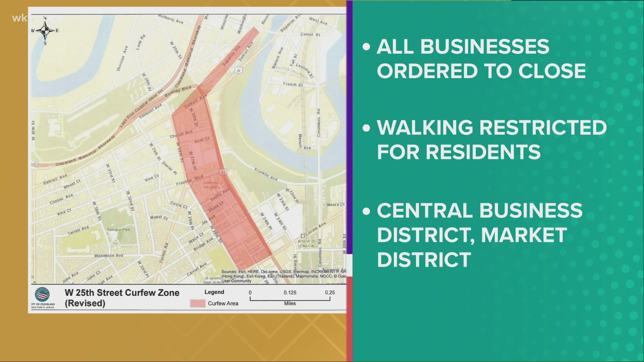This screenshot has height=362, width=644.
Task: Click the 'Dexter Pl' street label
Action: [169, 168]
